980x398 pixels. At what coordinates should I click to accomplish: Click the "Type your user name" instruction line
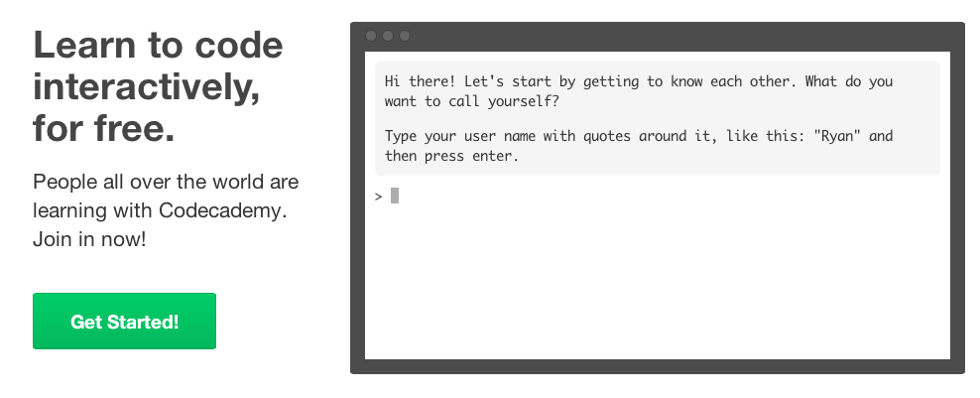point(638,136)
